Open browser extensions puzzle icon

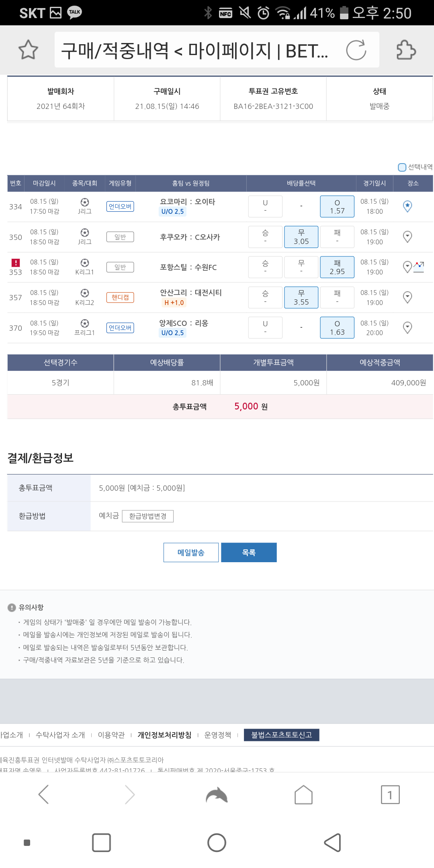click(406, 50)
